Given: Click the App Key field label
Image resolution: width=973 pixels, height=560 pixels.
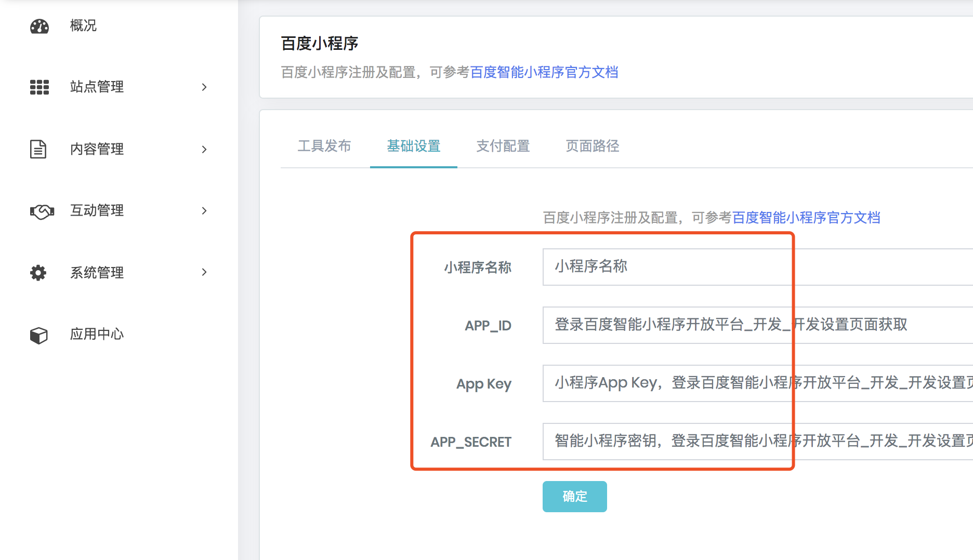Looking at the screenshot, I should point(484,384).
